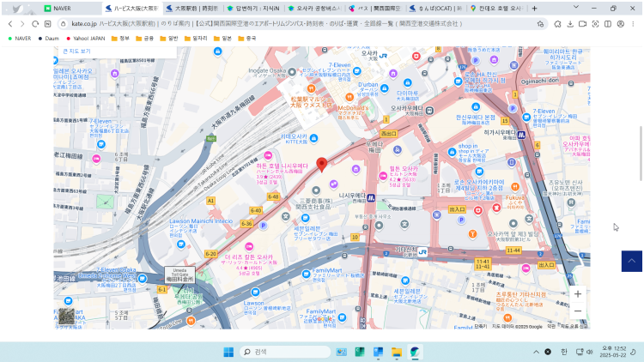644x362 pixels.
Task: Open the 일자리 bookmark folder
Action: 196,38
